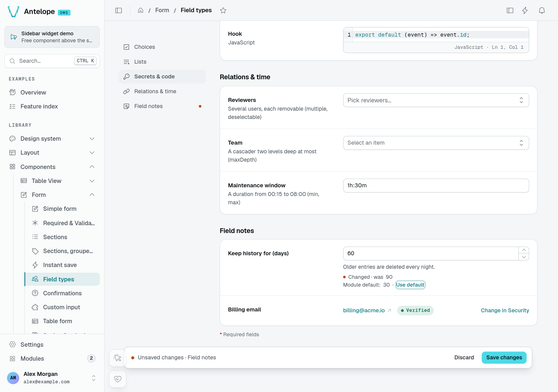Go to the home breadcrumb icon
The width and height of the screenshot is (558, 392).
click(x=140, y=10)
